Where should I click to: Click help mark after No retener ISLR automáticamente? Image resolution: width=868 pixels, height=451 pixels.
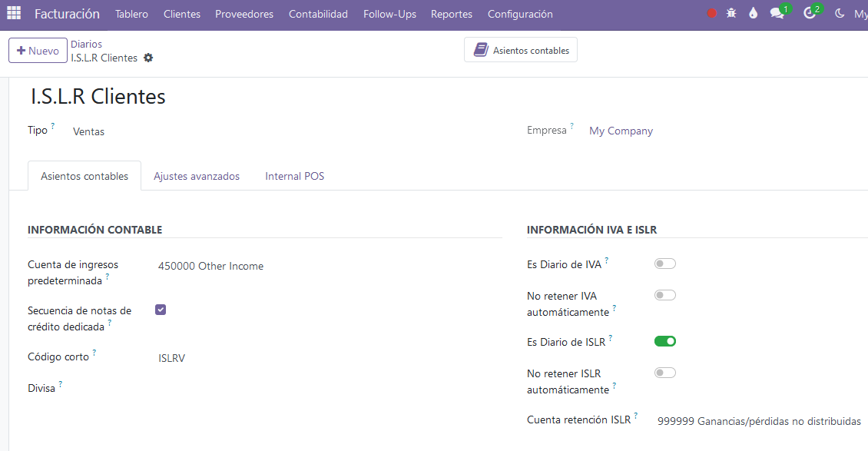tap(615, 386)
